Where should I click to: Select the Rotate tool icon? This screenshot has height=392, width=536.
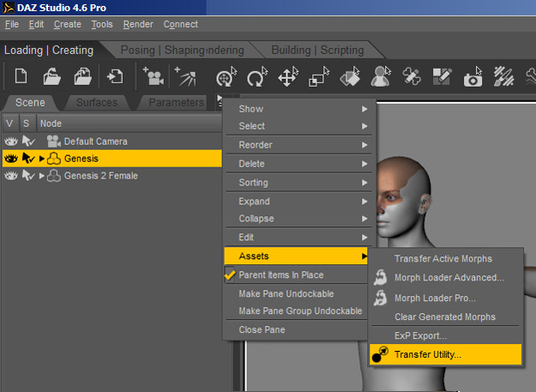click(x=257, y=76)
